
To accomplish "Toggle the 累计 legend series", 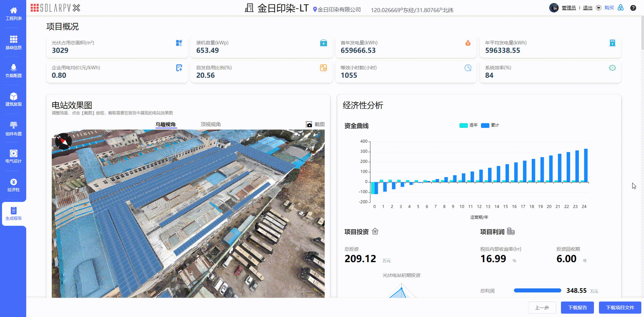I will (x=490, y=125).
